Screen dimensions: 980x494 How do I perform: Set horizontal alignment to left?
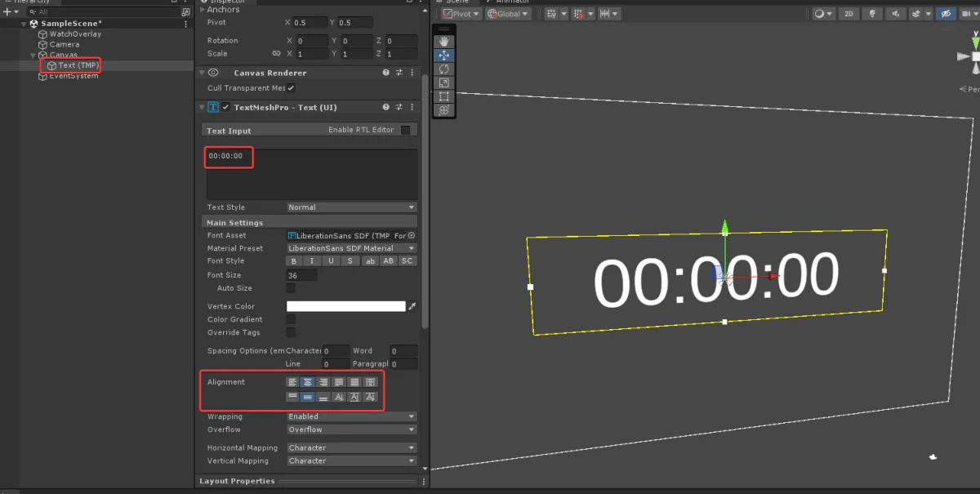point(292,381)
